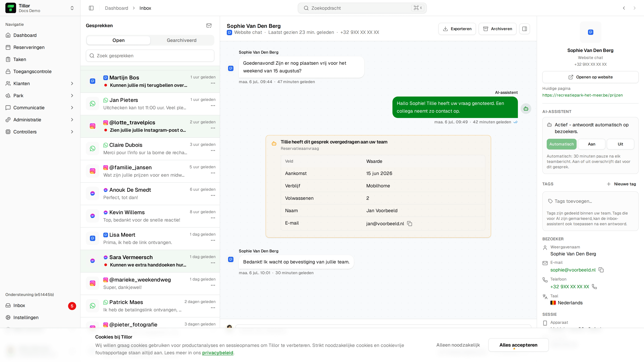Screen dimensions: 644x362
Task: Click the Dashboard breadcrumb
Action: click(x=117, y=8)
